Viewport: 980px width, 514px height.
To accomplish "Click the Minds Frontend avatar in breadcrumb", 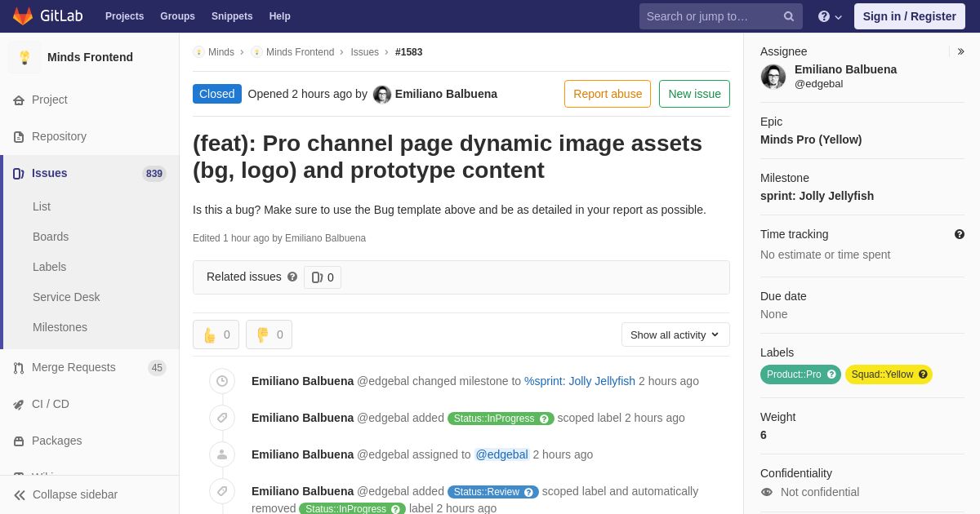I will point(256,52).
